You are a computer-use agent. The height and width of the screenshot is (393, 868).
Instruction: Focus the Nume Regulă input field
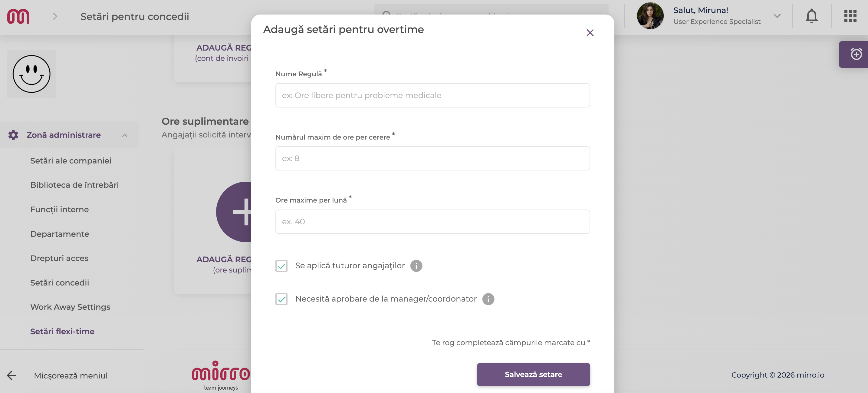432,95
